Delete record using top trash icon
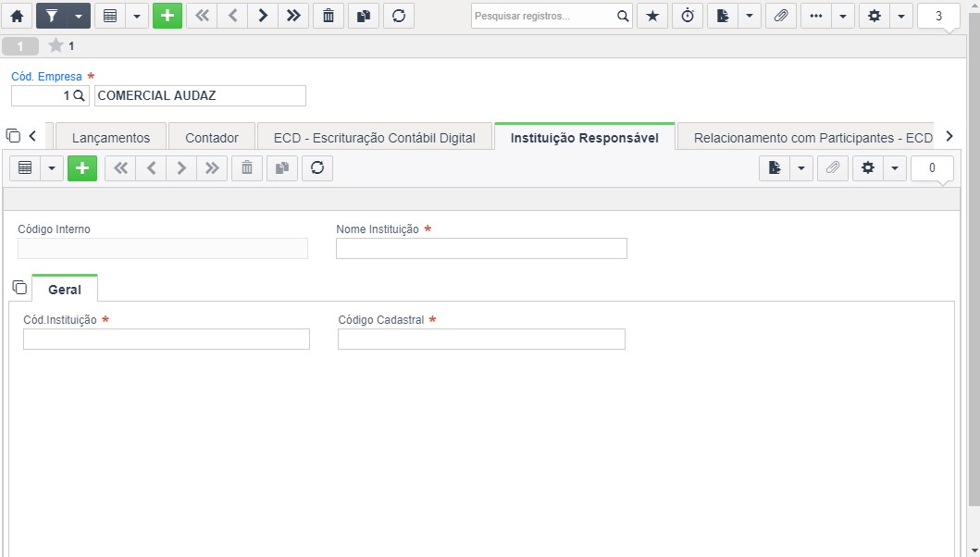This screenshot has height=557, width=980. pyautogui.click(x=329, y=16)
